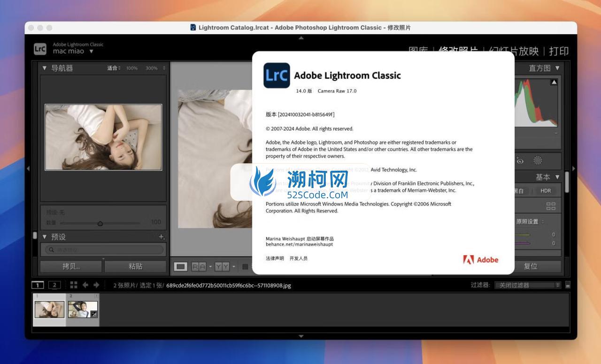Collapse the 预设 Presets panel
The image size is (601, 364).
pyautogui.click(x=45, y=237)
